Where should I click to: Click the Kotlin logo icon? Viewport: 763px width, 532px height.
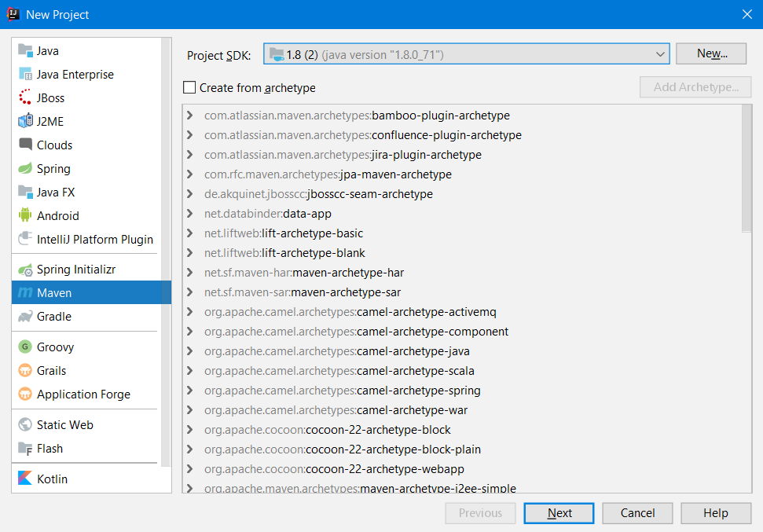tap(24, 479)
